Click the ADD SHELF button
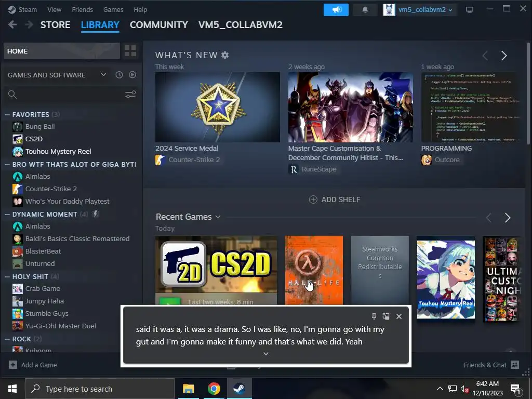 [335, 199]
